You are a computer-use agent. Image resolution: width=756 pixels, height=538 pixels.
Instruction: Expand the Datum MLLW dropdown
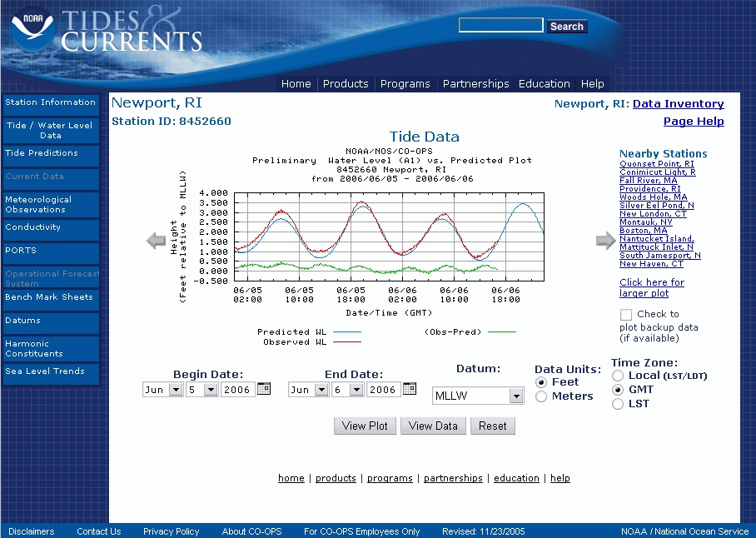click(x=516, y=396)
